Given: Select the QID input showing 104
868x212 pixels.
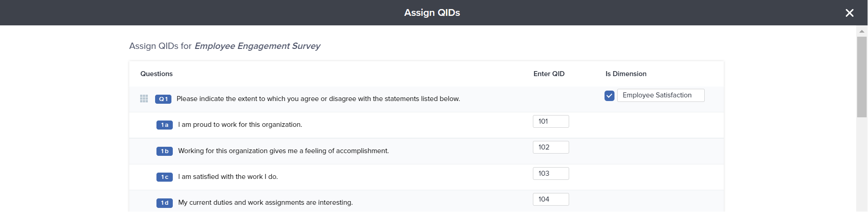Looking at the screenshot, I should pos(551,199).
